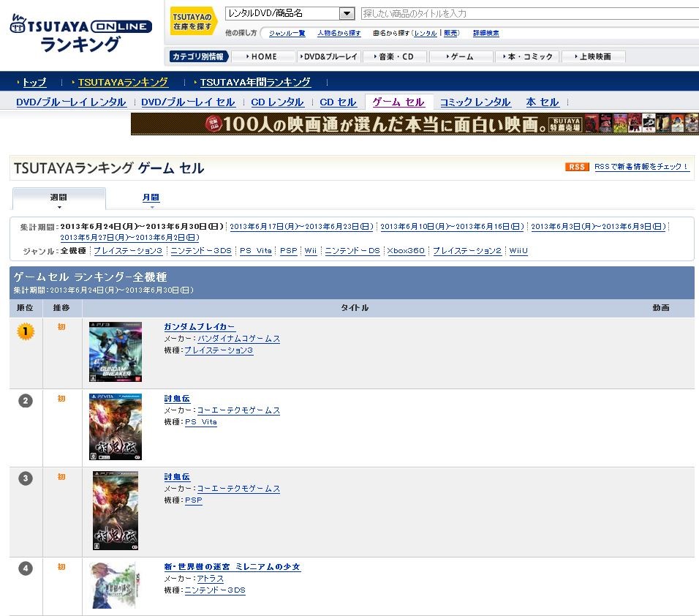Open 詳細検索 advanced search link
The height and width of the screenshot is (616, 699).
486,33
